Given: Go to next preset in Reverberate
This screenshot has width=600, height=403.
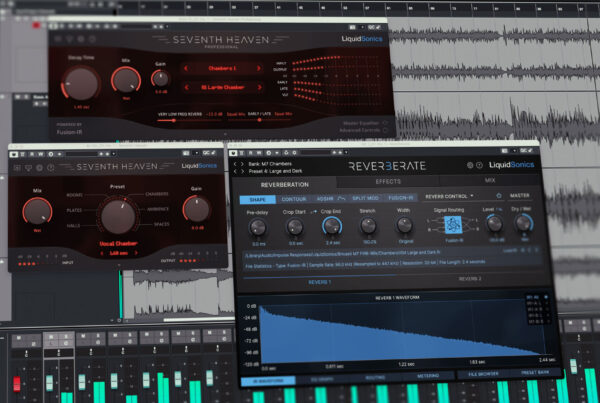Looking at the screenshot, I should (x=242, y=171).
